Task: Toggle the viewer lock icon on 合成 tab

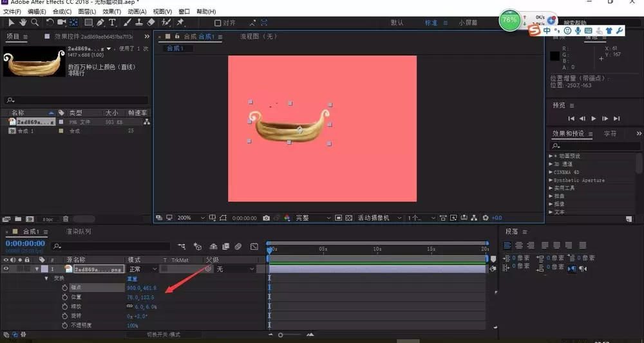Action: [x=177, y=36]
